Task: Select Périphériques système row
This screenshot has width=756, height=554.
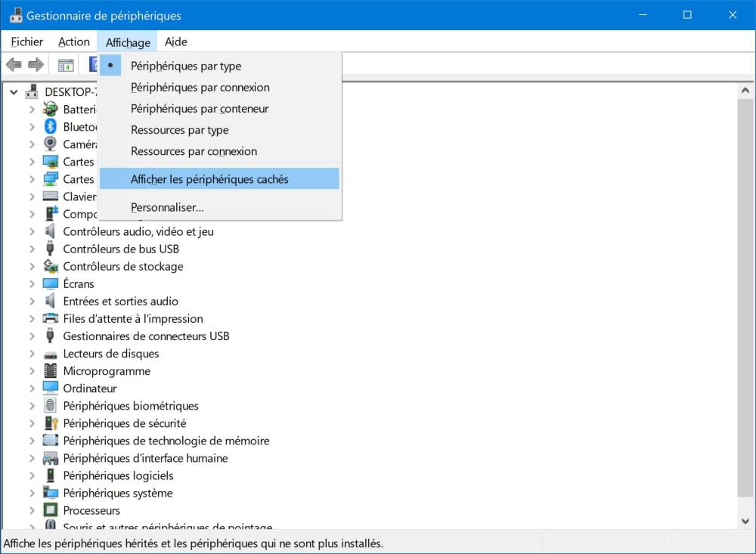Action: [x=118, y=493]
